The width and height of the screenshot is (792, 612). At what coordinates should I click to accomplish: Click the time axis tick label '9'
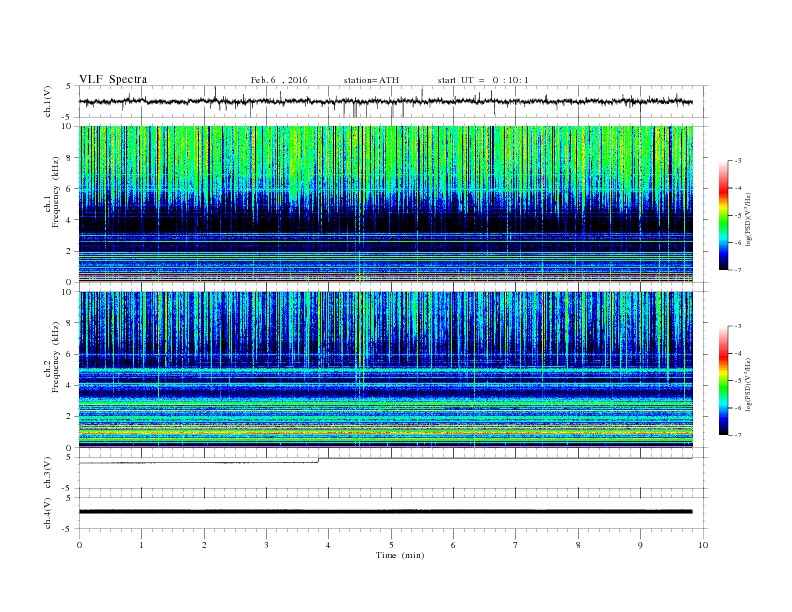[x=640, y=545]
